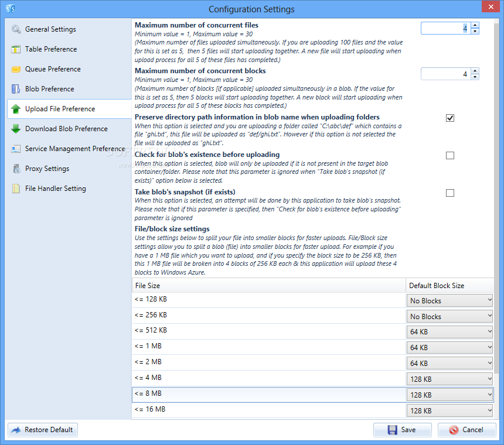Select Proxy Settings section
Screen dimensions: 504x445
point(69,169)
